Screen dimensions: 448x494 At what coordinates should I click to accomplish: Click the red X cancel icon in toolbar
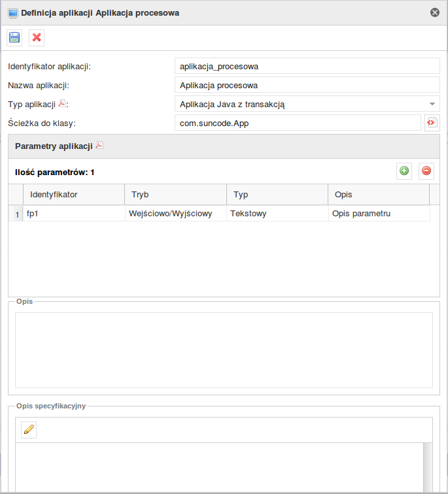coord(37,37)
